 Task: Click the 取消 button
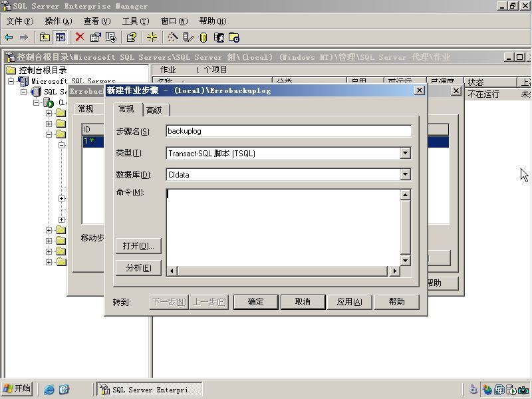pos(303,302)
